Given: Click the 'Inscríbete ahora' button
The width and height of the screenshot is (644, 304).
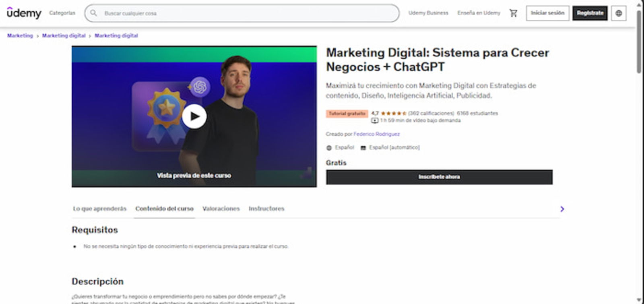Looking at the screenshot, I should point(439,177).
